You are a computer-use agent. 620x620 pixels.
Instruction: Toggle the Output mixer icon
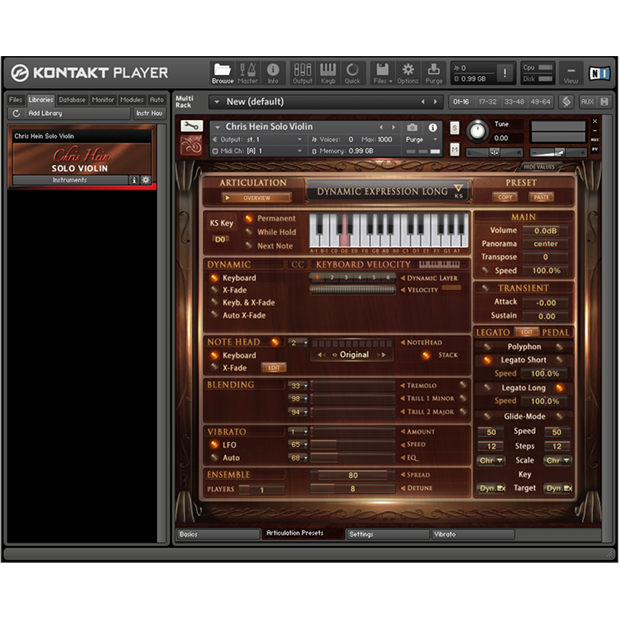click(x=302, y=72)
